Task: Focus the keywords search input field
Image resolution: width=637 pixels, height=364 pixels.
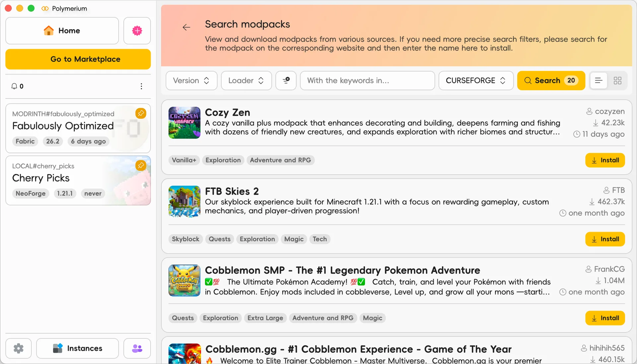Action: click(367, 81)
